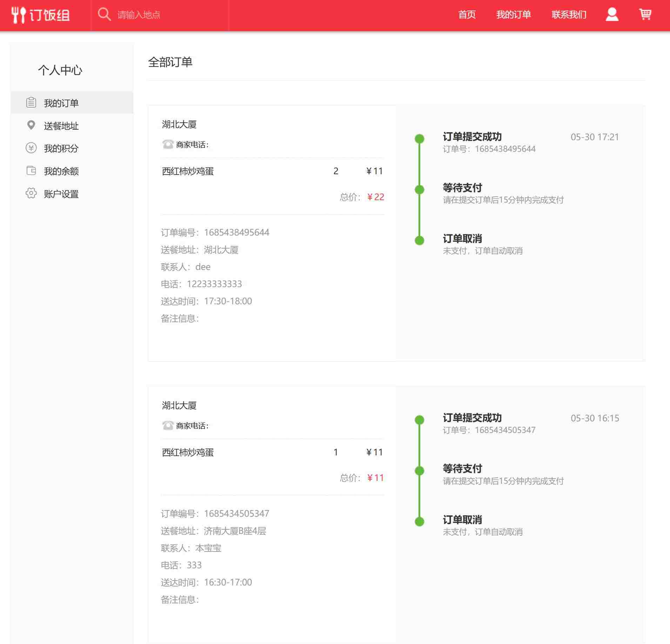The width and height of the screenshot is (670, 644).
Task: Click the phone icon next to first 商家电话
Action: [167, 144]
